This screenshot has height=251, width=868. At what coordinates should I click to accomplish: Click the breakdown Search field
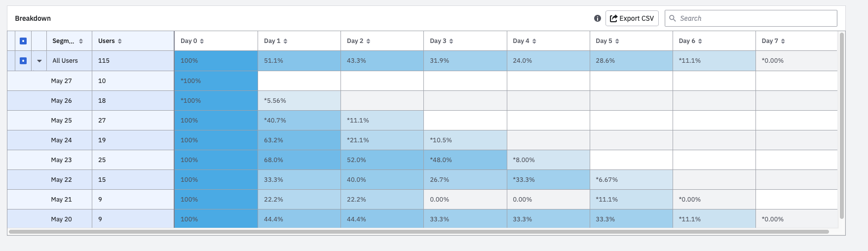tap(755, 18)
